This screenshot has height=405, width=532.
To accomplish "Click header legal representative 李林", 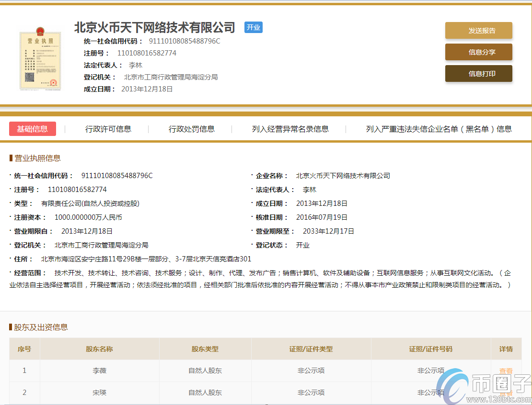I will 136,65.
